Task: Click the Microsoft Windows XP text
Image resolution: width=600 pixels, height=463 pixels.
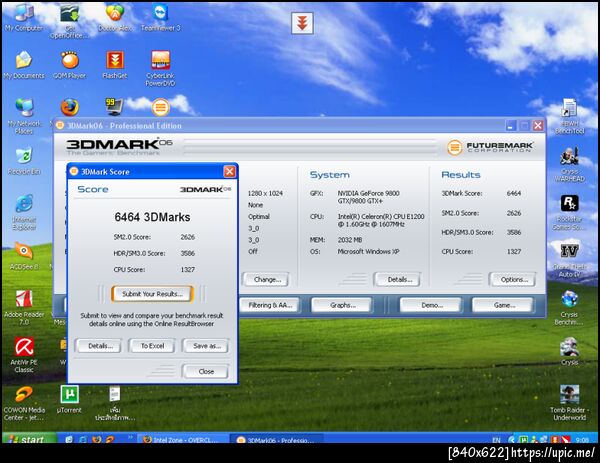Action: coord(368,251)
